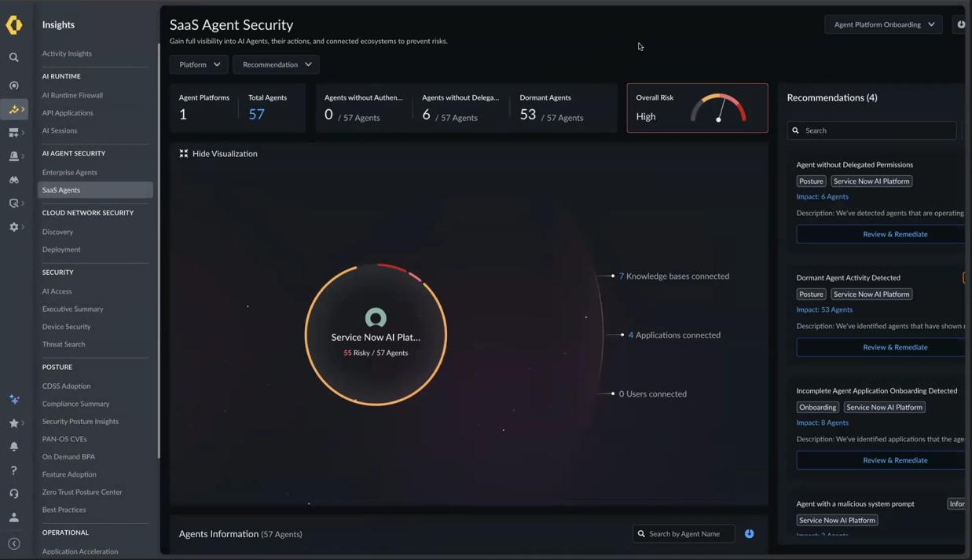Click the support headset icon
The width and height of the screenshot is (972, 560).
click(14, 493)
